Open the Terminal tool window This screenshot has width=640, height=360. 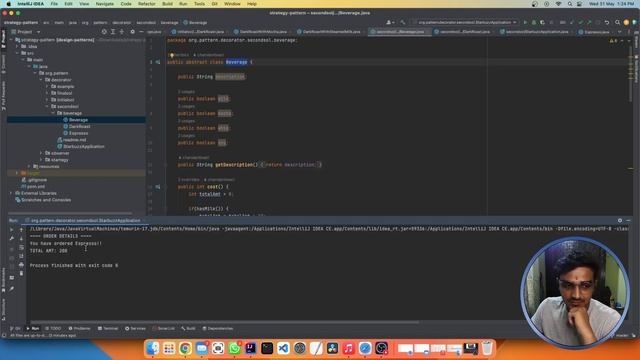pyautogui.click(x=108, y=329)
